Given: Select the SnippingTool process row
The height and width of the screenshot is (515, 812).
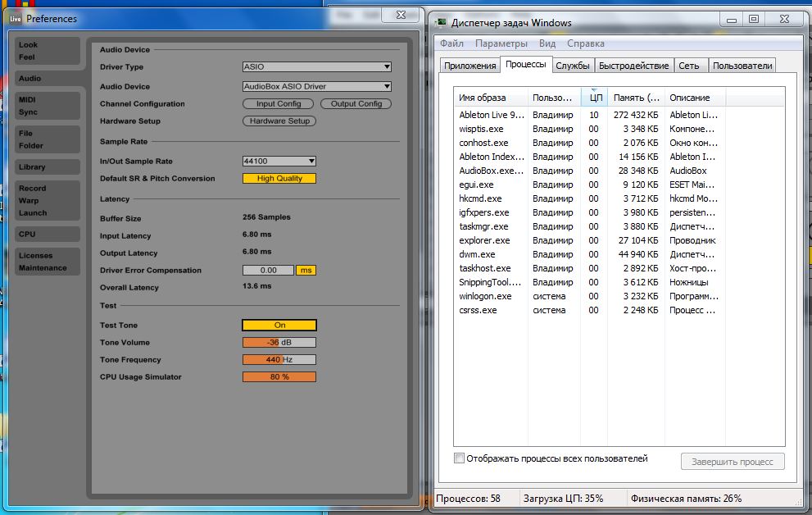Looking at the screenshot, I should pos(619,283).
